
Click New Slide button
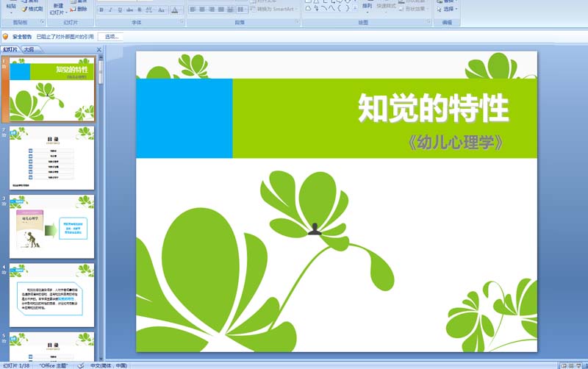pyautogui.click(x=58, y=9)
